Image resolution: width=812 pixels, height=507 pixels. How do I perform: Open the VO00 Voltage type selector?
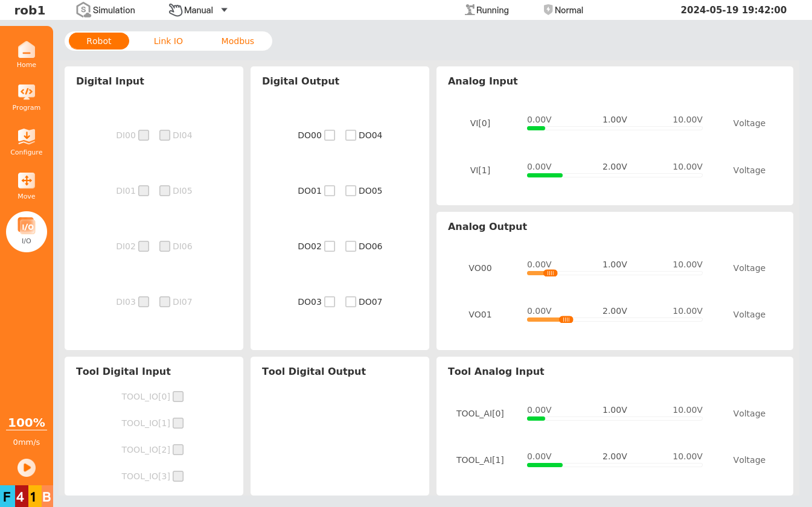click(749, 268)
